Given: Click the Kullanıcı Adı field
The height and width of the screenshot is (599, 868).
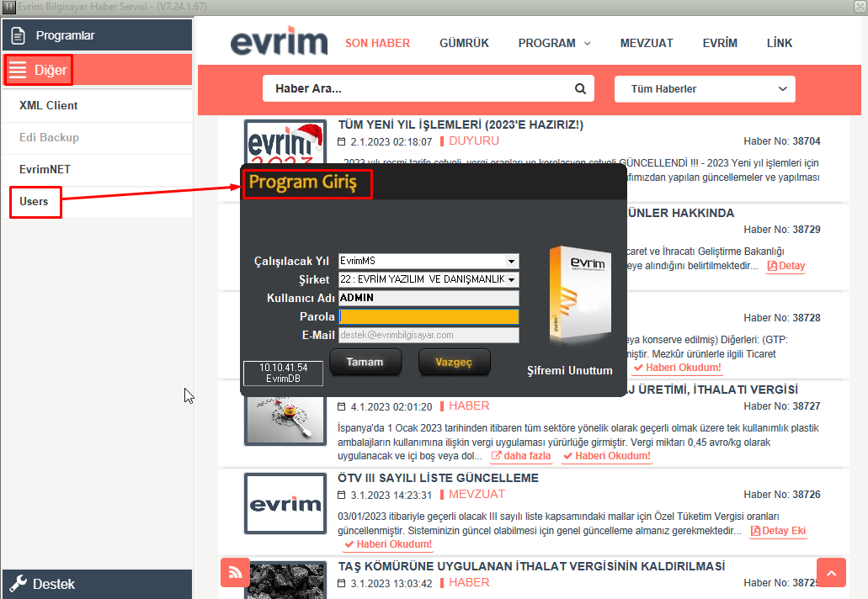Looking at the screenshot, I should [429, 298].
